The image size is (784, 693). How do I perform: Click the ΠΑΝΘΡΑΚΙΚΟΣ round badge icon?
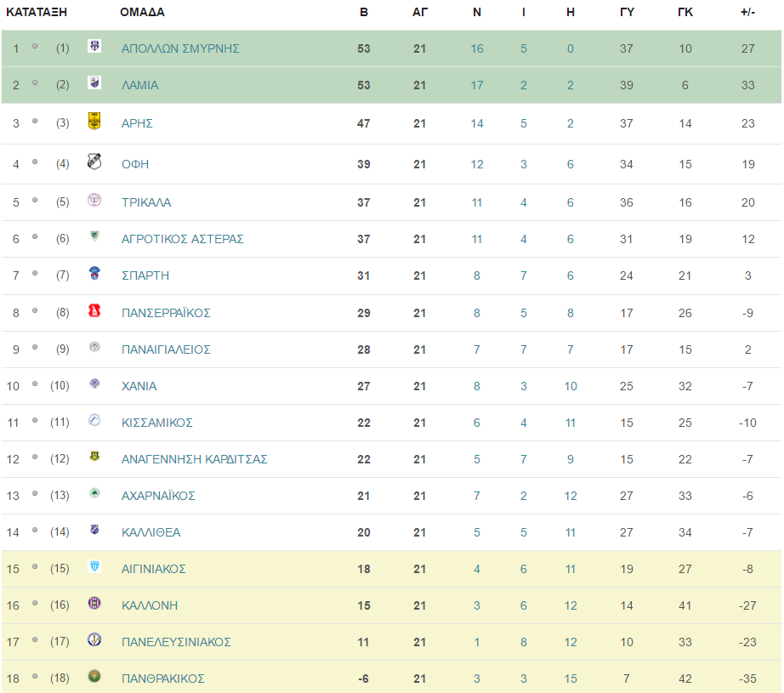pos(94,676)
